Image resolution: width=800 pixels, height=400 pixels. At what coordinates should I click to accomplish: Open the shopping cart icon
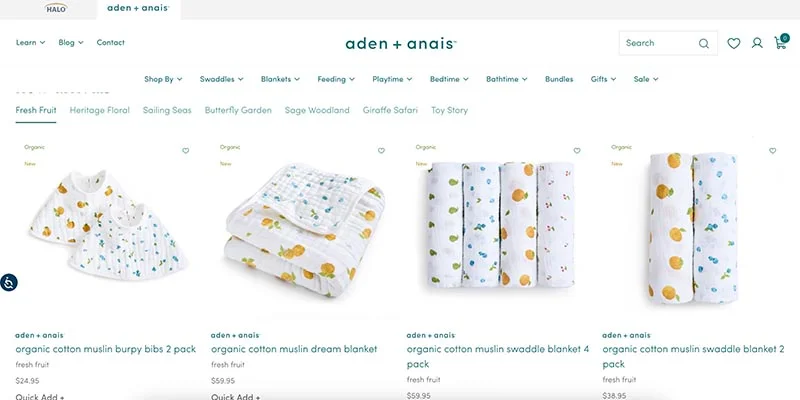781,42
